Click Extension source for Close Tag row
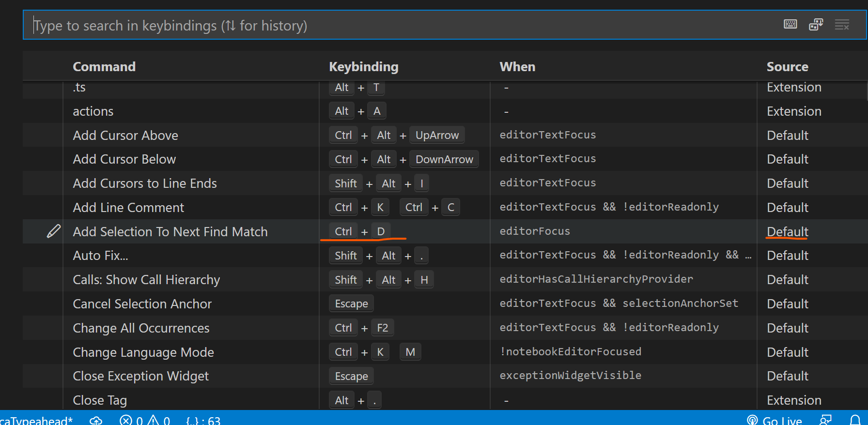Image resolution: width=868 pixels, height=425 pixels. click(x=794, y=400)
